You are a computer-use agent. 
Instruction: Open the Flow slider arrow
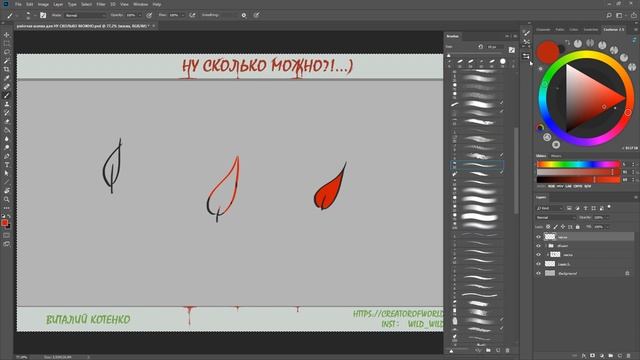(x=183, y=15)
